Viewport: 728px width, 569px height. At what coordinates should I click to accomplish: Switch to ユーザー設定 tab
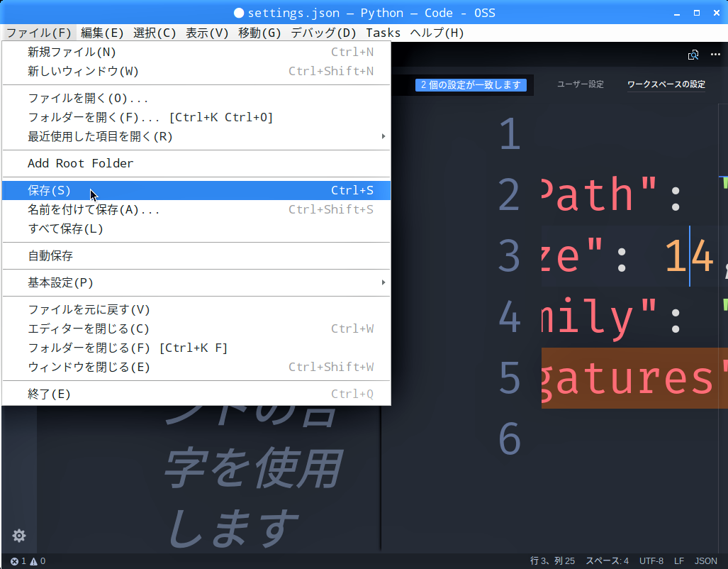pyautogui.click(x=581, y=84)
